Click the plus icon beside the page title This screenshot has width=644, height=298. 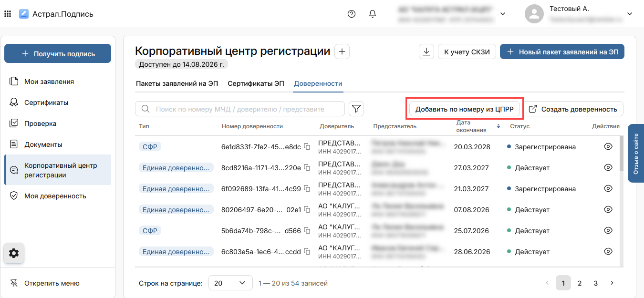(342, 51)
